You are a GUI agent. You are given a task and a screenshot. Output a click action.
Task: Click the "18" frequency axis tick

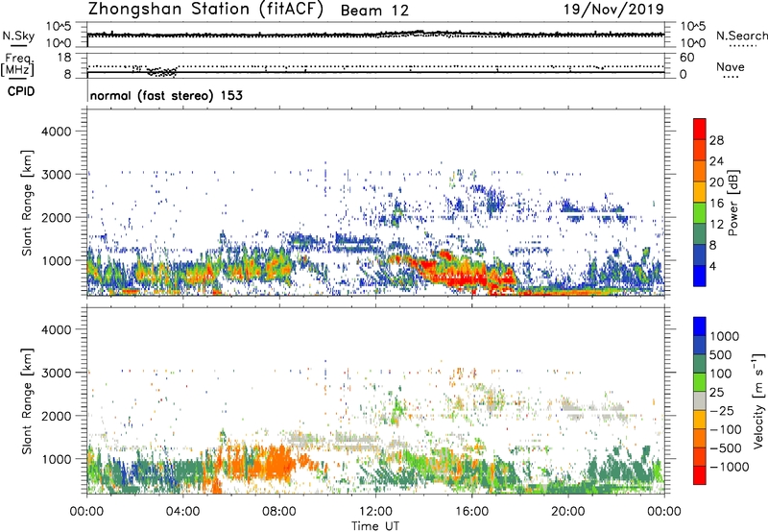pyautogui.click(x=63, y=58)
